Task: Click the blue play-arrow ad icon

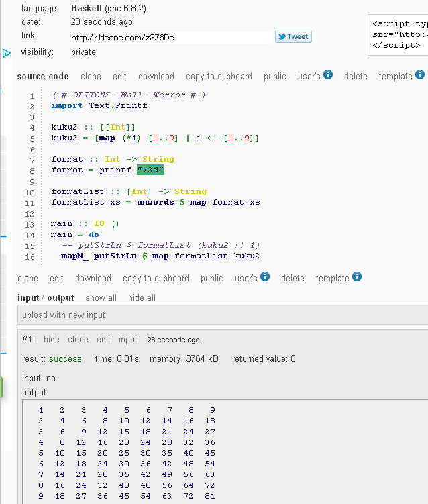Action: pyautogui.click(x=7, y=53)
